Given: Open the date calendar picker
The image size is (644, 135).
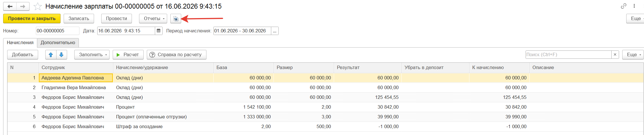Looking at the screenshot, I should click(159, 31).
